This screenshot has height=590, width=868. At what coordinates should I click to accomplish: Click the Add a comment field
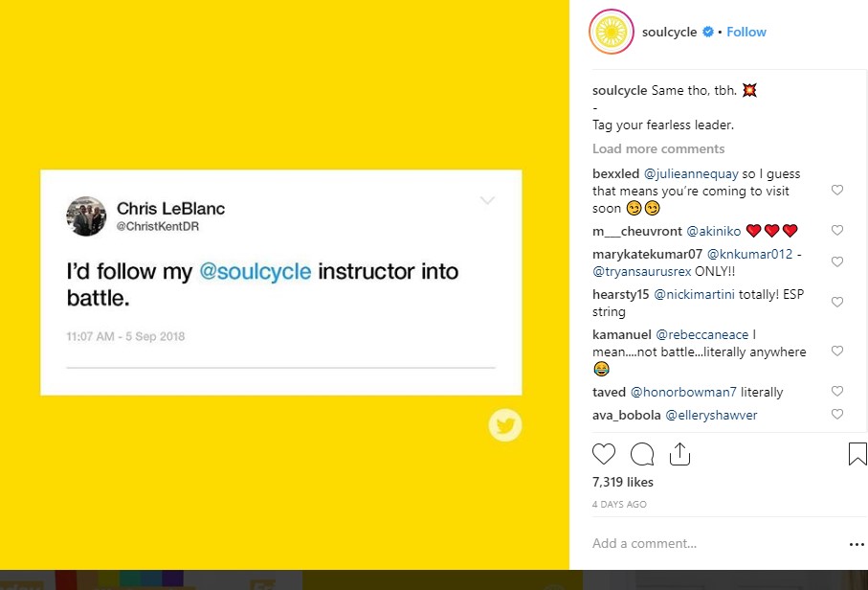pos(708,543)
